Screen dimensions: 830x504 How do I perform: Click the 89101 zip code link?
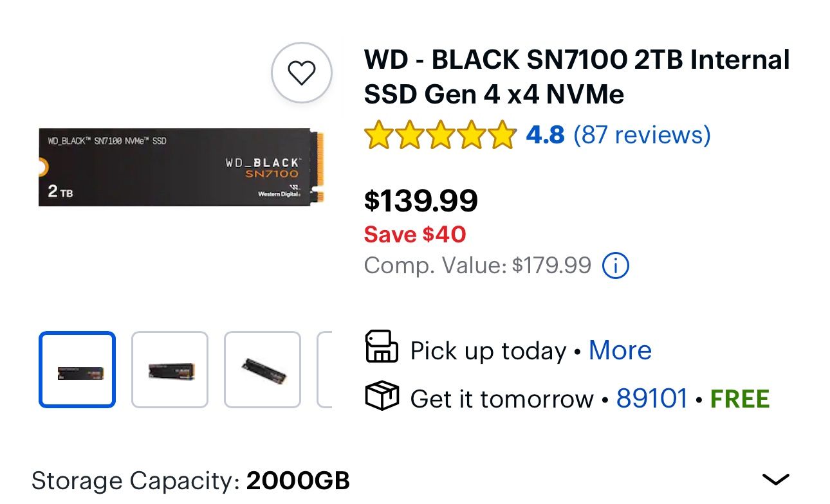pyautogui.click(x=652, y=398)
